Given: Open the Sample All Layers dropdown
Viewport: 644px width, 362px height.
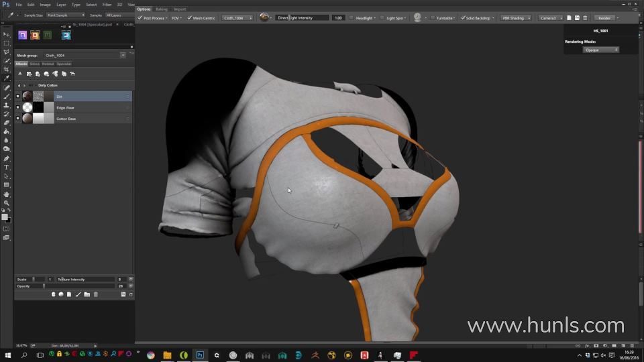Looking at the screenshot, I should tap(119, 15).
